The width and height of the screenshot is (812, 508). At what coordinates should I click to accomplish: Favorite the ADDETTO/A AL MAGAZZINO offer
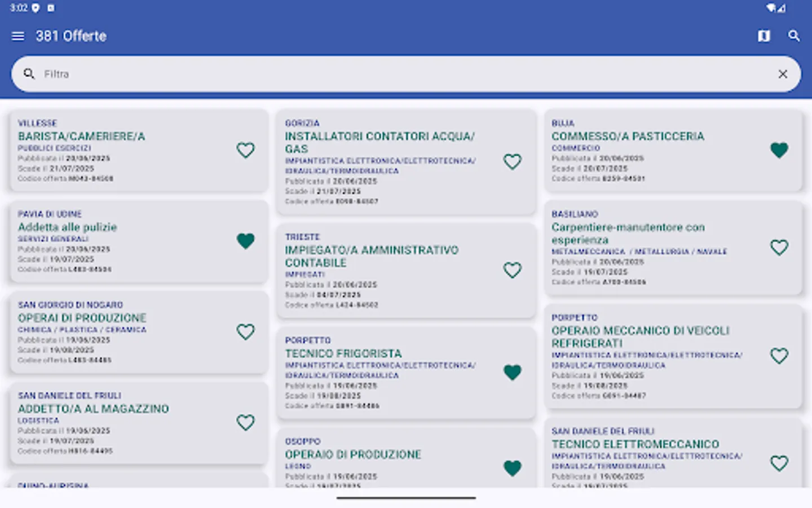tap(245, 423)
